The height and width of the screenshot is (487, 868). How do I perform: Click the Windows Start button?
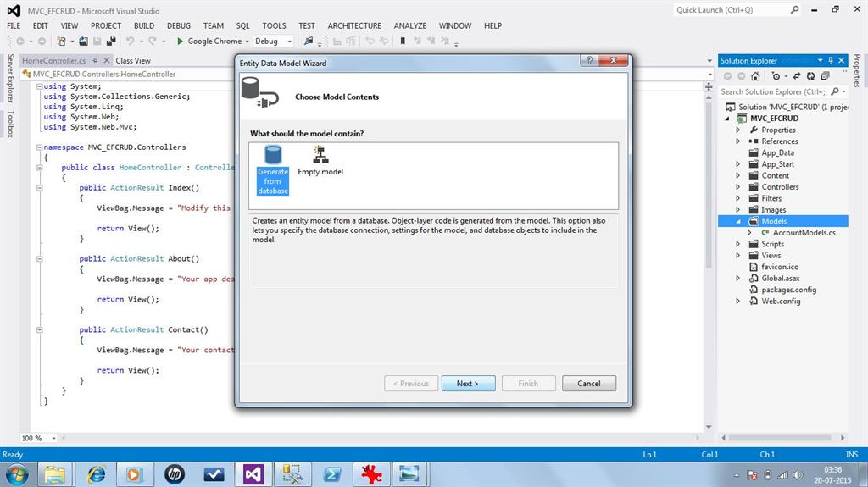point(17,475)
